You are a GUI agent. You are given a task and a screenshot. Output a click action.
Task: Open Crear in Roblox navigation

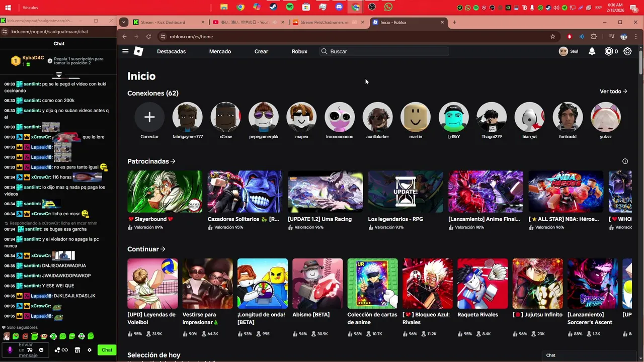[x=261, y=51]
